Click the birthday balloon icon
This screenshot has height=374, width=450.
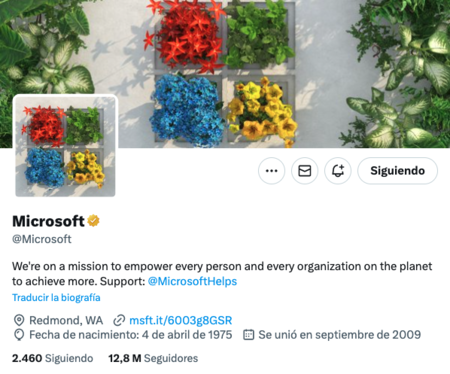(x=19, y=335)
